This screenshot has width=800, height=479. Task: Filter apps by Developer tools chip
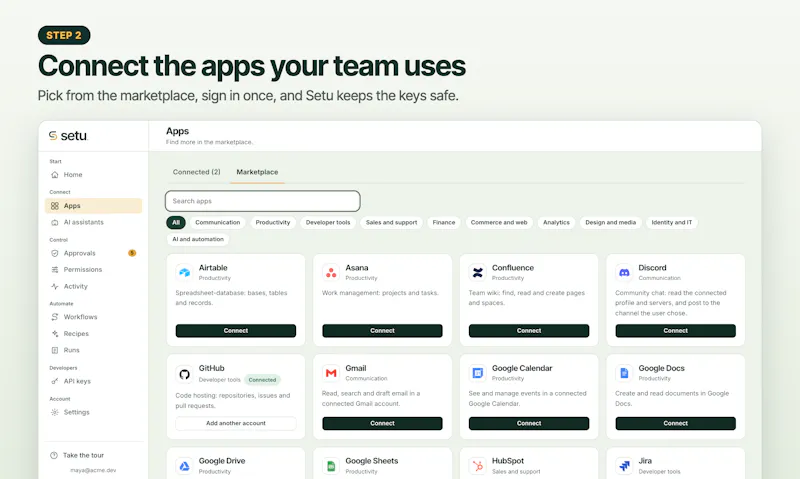328,222
